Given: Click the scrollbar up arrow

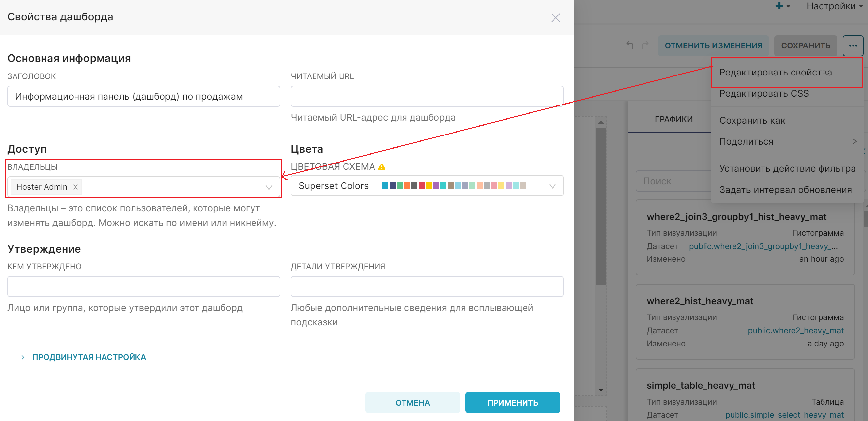Looking at the screenshot, I should (601, 122).
